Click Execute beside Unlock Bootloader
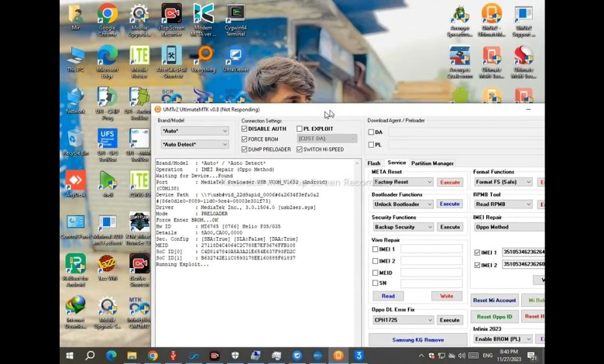The height and width of the screenshot is (364, 604). click(x=450, y=204)
